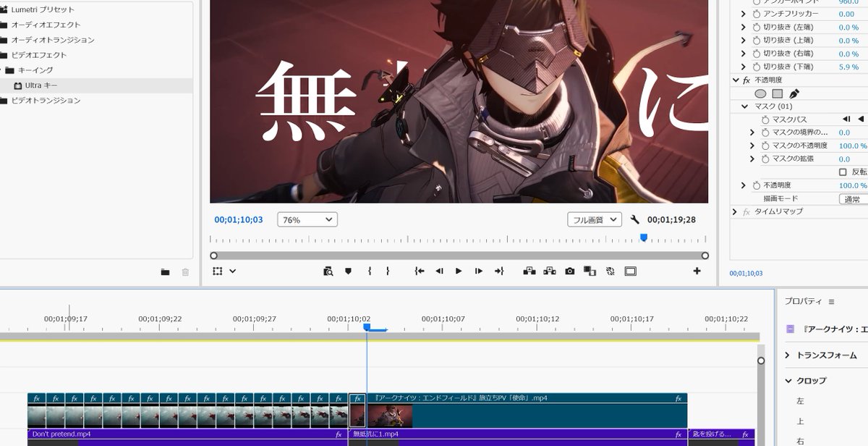
Task: Open the ビデオエフェクト folder
Action: (38, 55)
